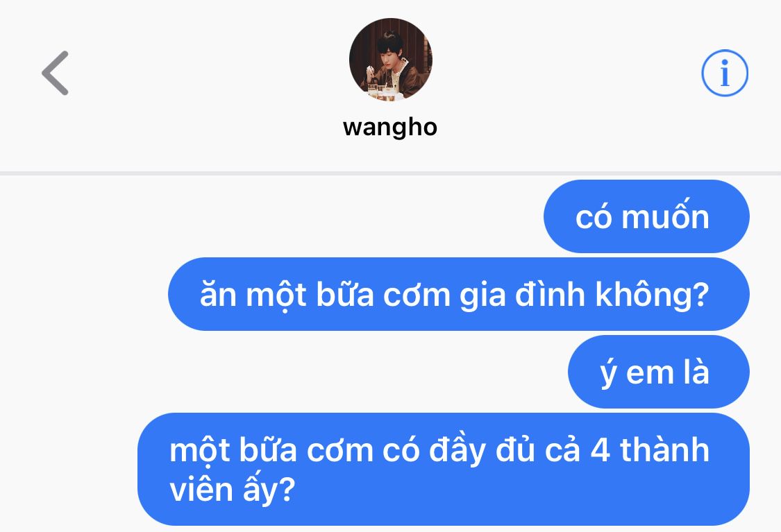Select the "ăn một bữa cơm gia đình không?" bubble

(459, 294)
